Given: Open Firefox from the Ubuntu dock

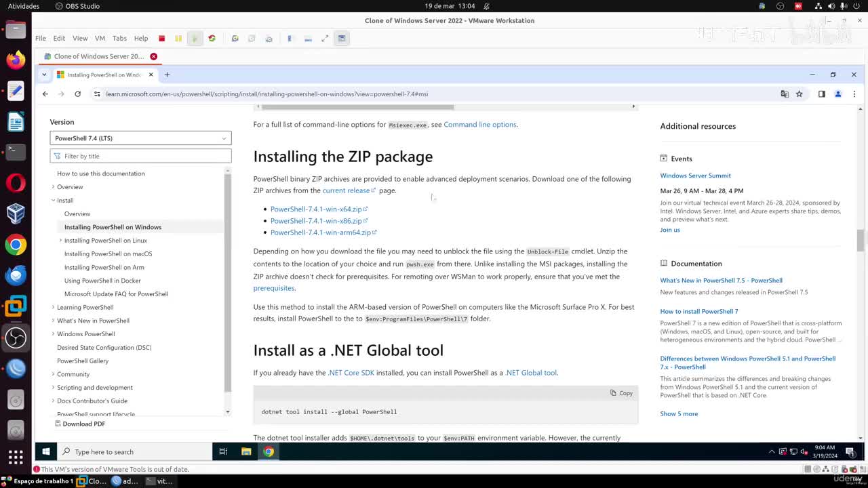Looking at the screenshot, I should (16, 60).
